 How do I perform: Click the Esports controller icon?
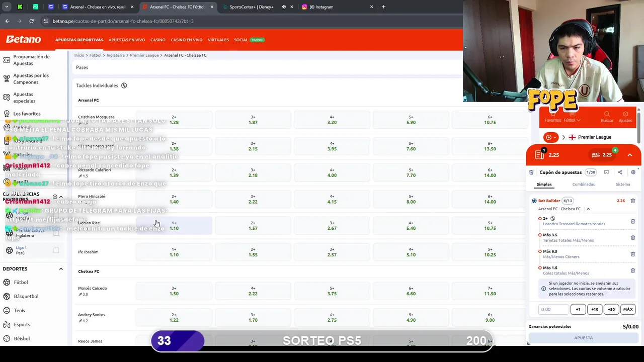click(x=7, y=324)
